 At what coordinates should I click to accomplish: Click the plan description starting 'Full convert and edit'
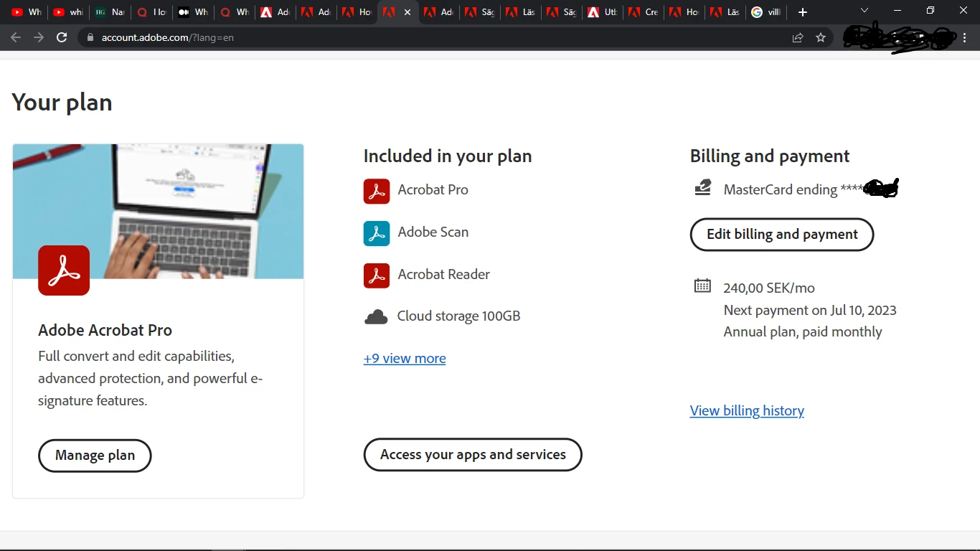pos(151,378)
